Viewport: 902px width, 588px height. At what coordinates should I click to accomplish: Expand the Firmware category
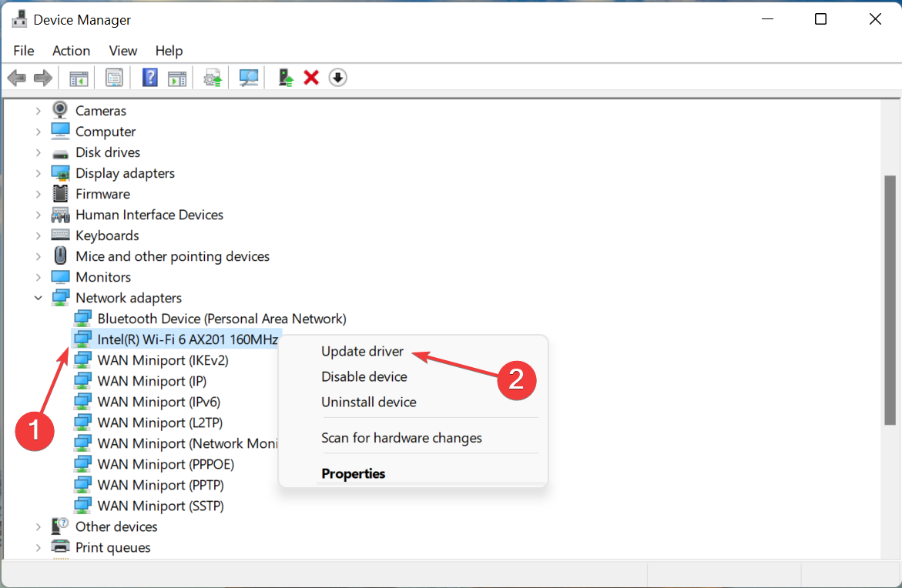click(x=38, y=194)
